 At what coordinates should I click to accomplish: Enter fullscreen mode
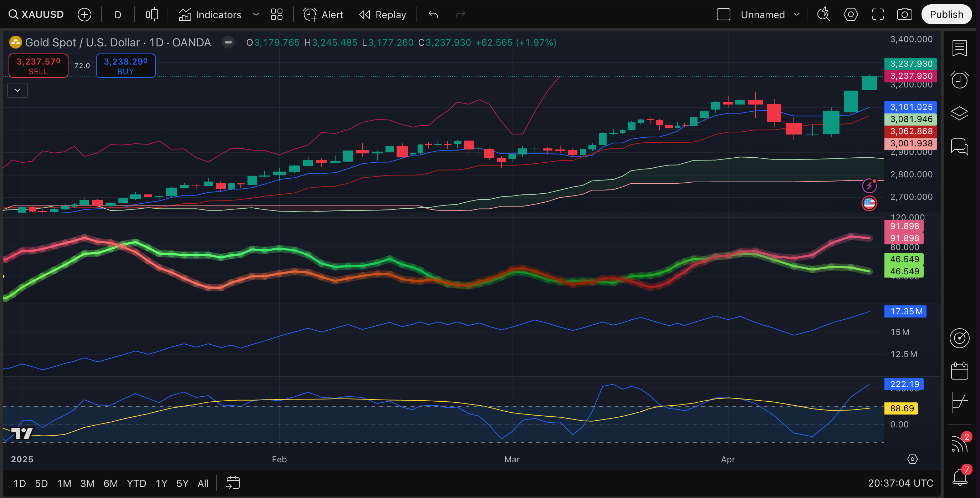(x=878, y=15)
